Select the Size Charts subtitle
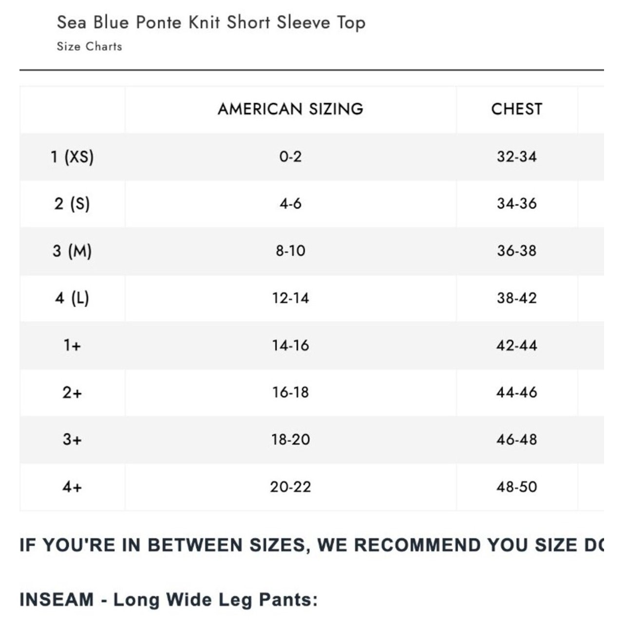The image size is (644, 644). pyautogui.click(x=89, y=46)
